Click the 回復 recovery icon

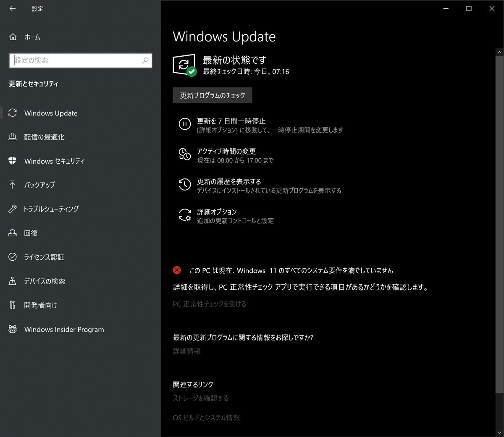[13, 233]
